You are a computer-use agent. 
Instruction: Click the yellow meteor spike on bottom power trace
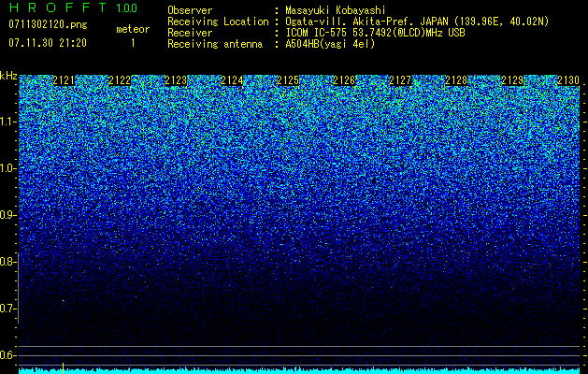(63, 367)
